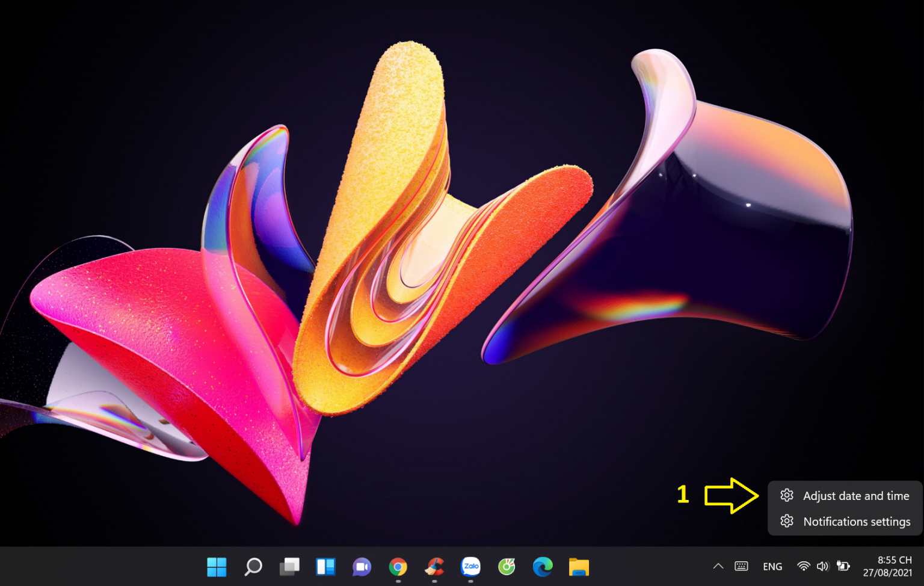
Task: Open the Windows Start menu
Action: (217, 567)
